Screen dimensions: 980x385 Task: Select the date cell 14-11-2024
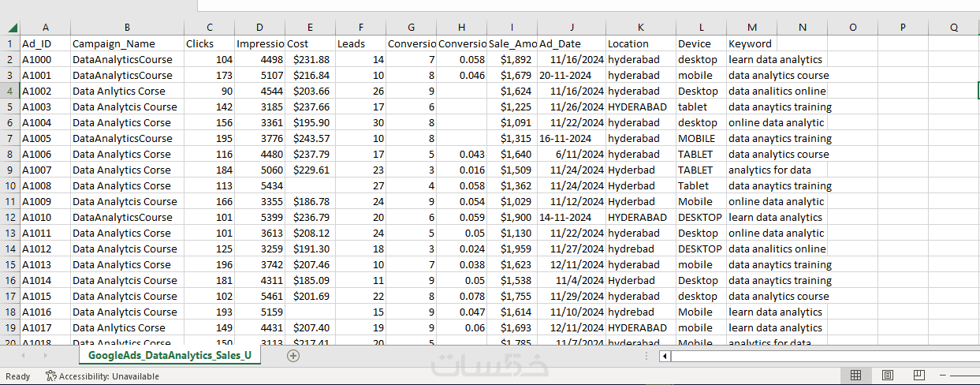[572, 217]
